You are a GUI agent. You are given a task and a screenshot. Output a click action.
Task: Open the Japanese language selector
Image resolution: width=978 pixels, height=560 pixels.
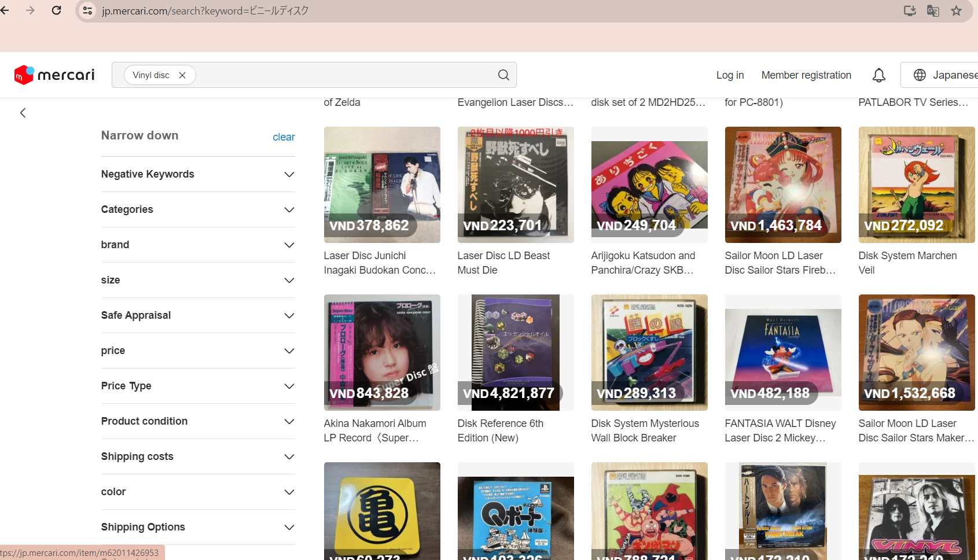pos(940,75)
